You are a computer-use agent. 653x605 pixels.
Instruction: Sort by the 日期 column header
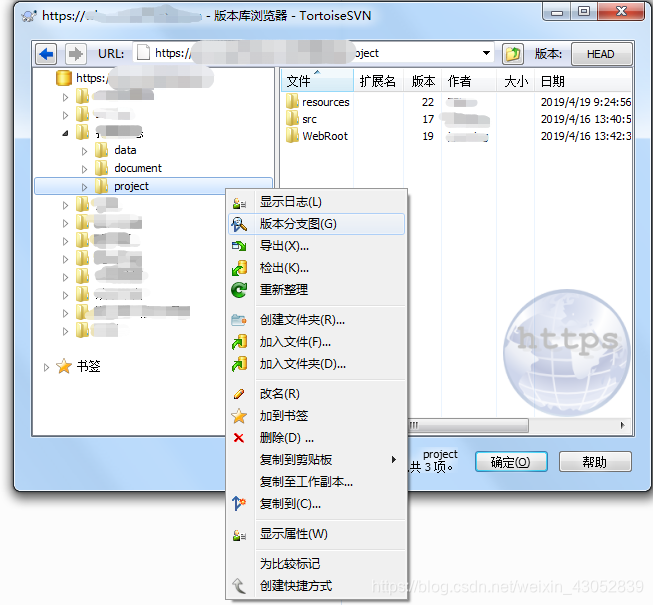[x=583, y=81]
